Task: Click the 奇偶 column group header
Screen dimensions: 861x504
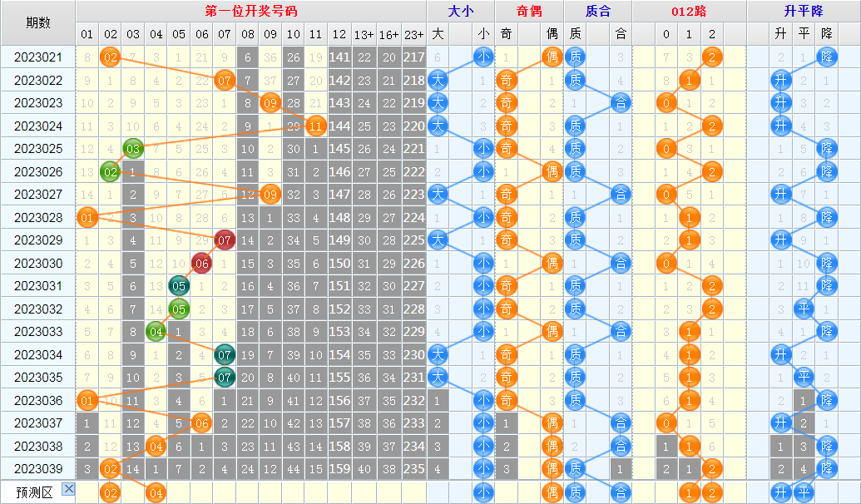Action: 529,11
